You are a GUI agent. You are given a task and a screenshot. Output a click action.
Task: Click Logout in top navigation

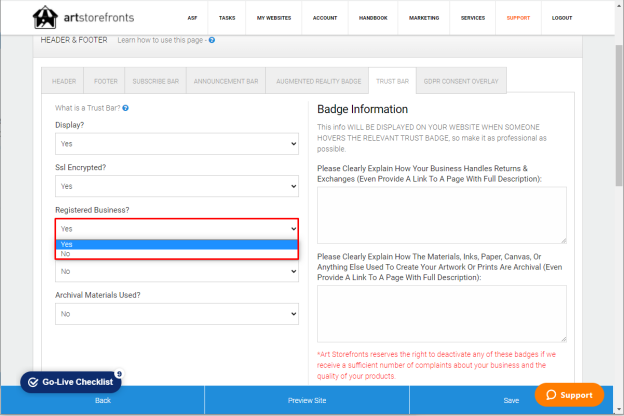coord(562,18)
